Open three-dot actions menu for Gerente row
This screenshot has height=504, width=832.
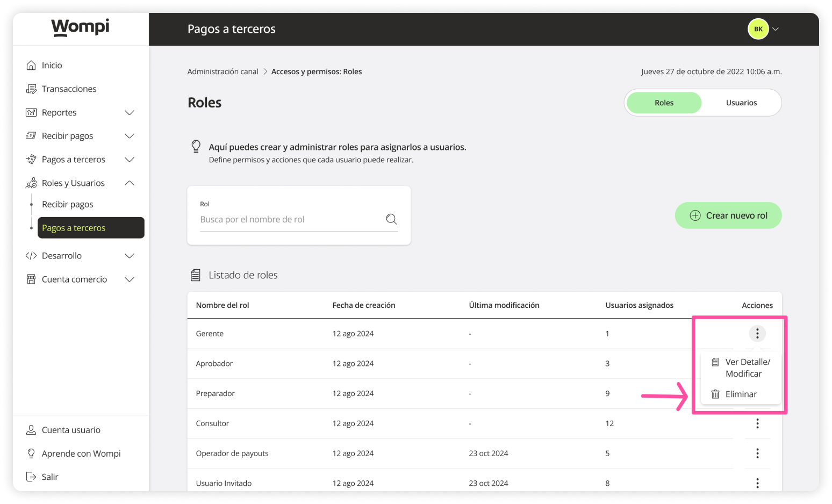(757, 334)
